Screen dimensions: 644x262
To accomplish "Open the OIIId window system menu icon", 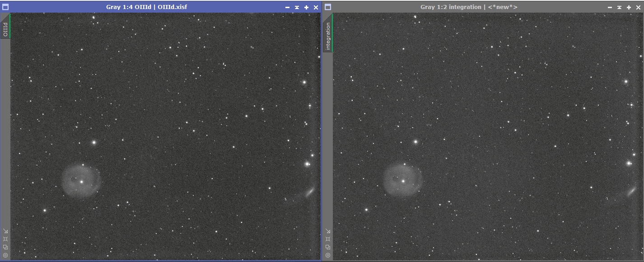I will click(5, 7).
